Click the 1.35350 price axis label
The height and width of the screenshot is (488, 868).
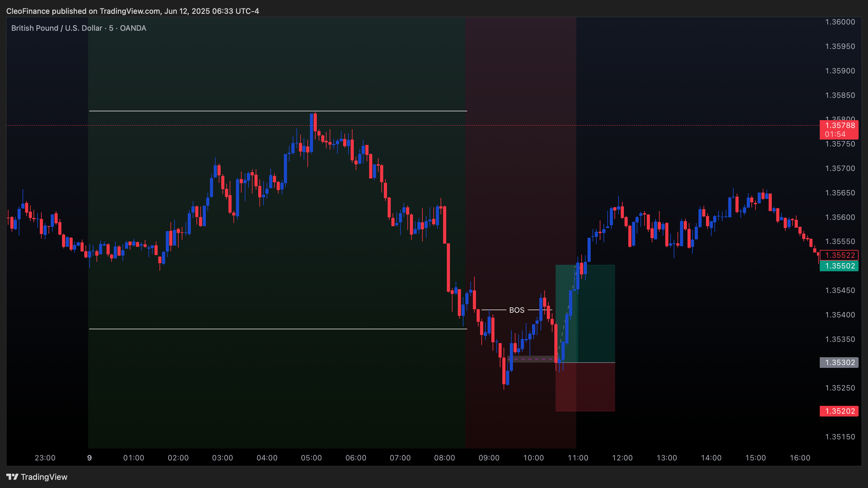tap(840, 339)
